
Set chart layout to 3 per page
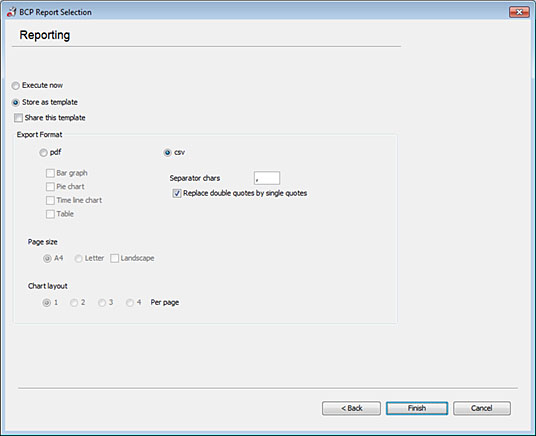point(102,303)
